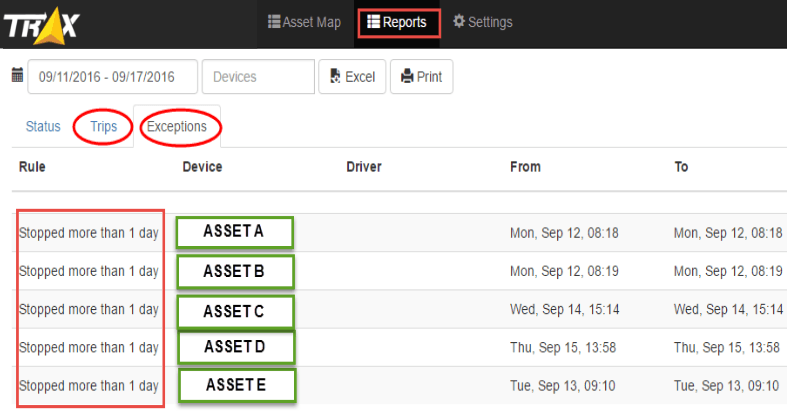Click the printer icon
This screenshot has width=787, height=418.
coord(407,76)
